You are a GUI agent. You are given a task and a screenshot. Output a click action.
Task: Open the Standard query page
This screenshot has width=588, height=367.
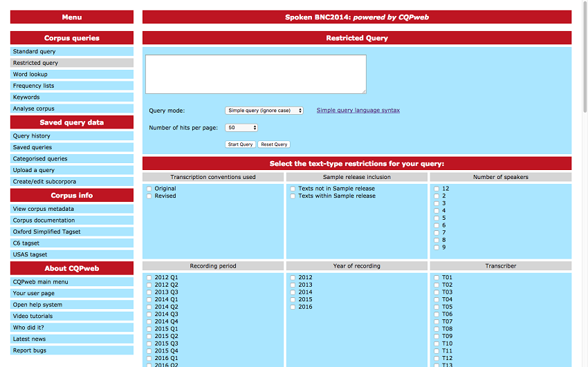(72, 51)
